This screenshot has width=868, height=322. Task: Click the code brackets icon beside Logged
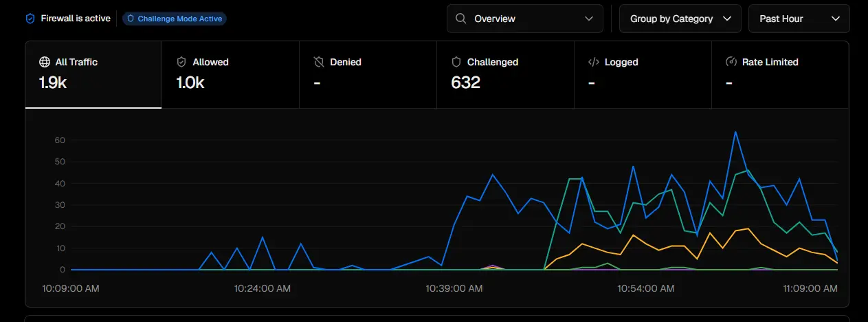point(594,62)
